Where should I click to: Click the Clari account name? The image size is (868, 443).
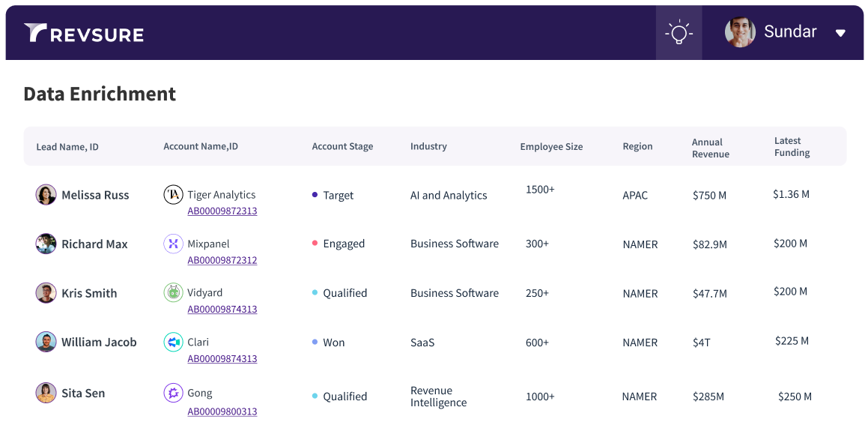tap(198, 342)
